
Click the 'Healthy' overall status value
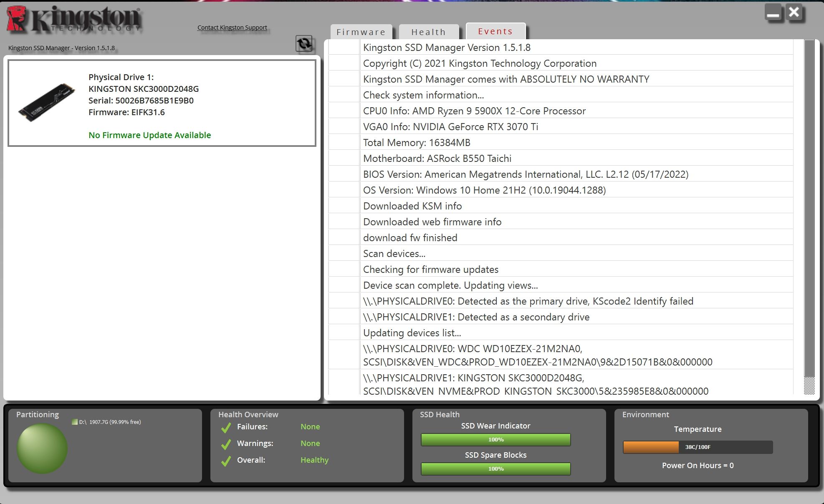pyautogui.click(x=314, y=460)
